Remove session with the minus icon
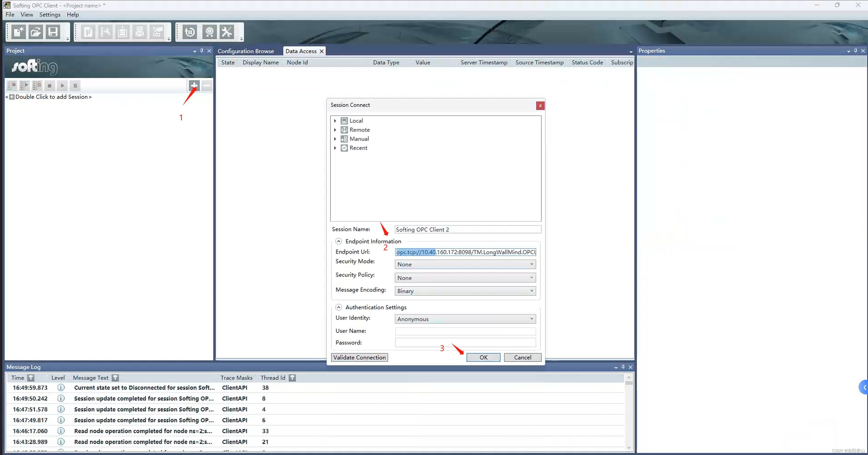 point(207,86)
